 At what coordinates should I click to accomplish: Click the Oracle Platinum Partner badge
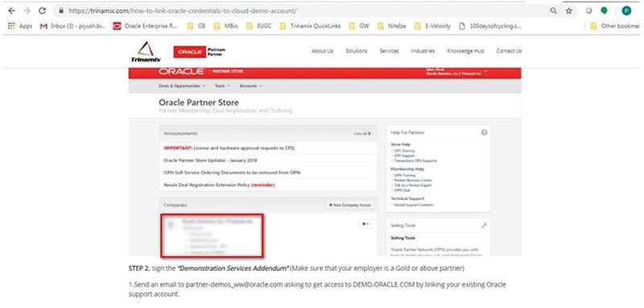(200, 52)
